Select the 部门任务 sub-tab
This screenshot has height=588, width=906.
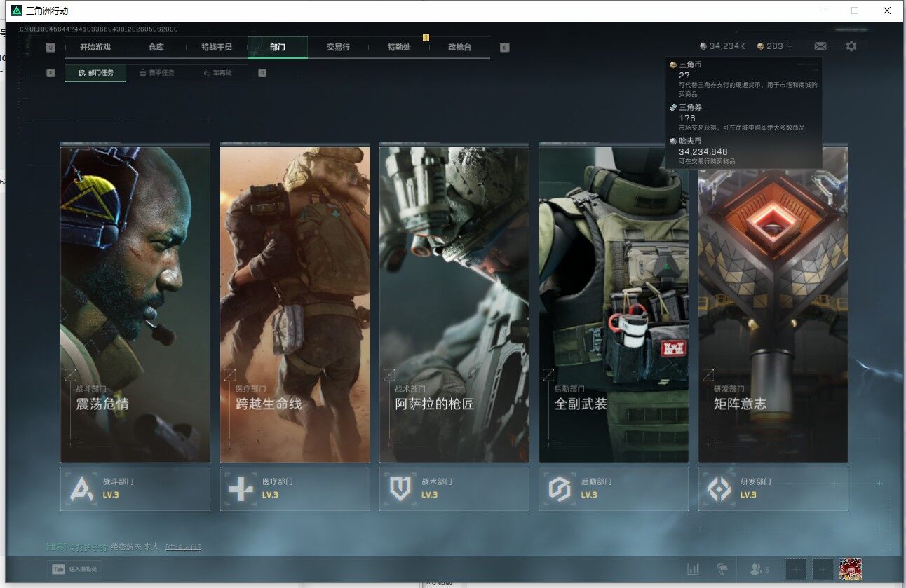(x=96, y=73)
